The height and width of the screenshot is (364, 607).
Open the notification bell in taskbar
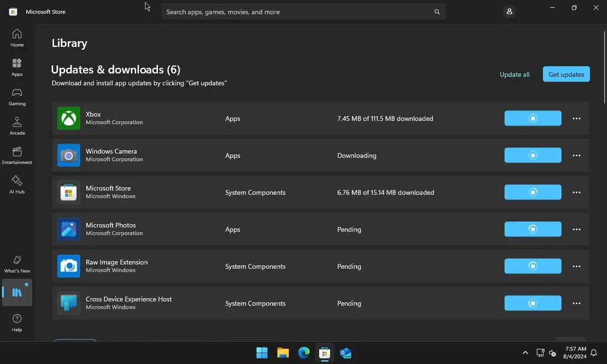tap(594, 353)
